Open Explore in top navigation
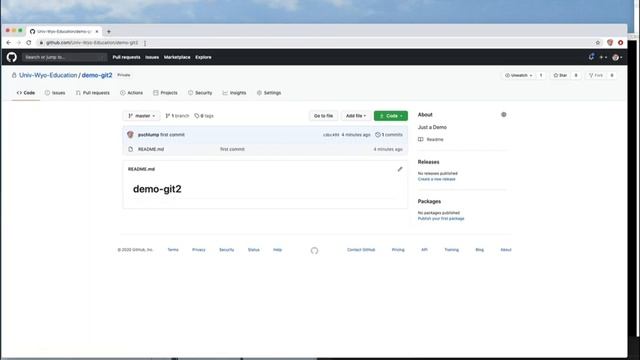Screen dimensions: 640x360 (203, 57)
